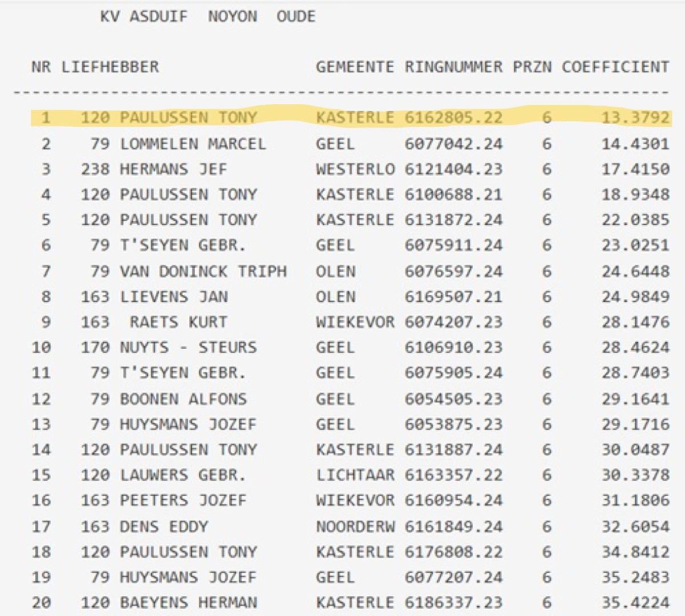The image size is (685, 616).
Task: Select highlighted ring number 6162805.22
Action: [454, 117]
